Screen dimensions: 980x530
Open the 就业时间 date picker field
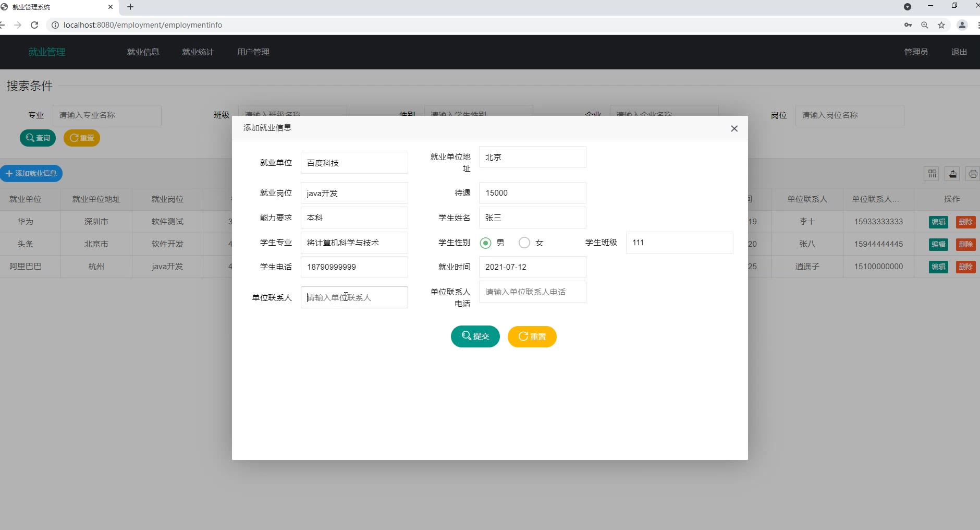click(x=532, y=267)
